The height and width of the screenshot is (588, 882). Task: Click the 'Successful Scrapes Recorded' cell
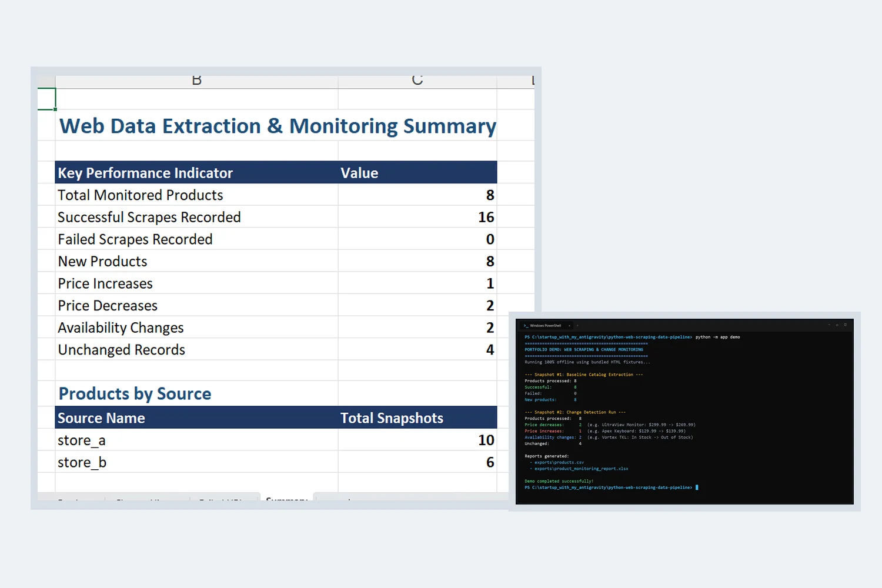click(x=196, y=217)
